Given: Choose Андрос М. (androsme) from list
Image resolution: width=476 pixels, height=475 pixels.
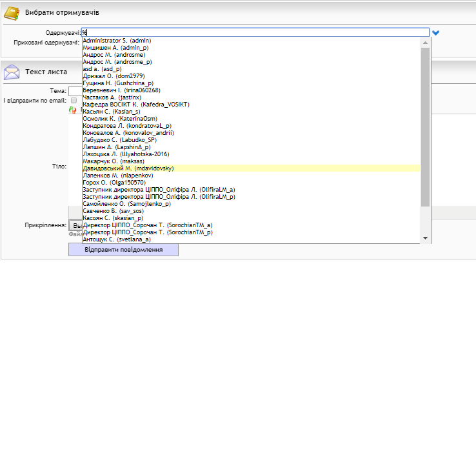Looking at the screenshot, I should (251, 55).
